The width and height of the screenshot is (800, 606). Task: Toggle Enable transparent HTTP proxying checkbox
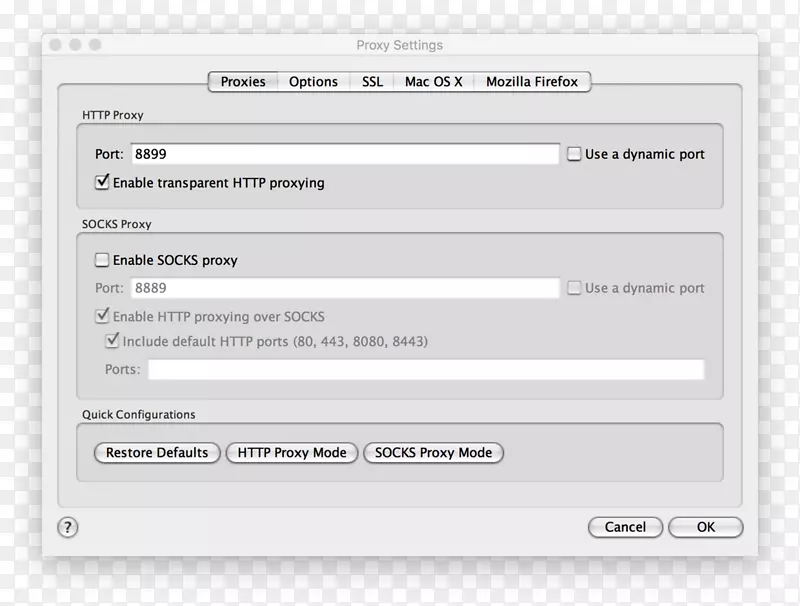(x=102, y=182)
